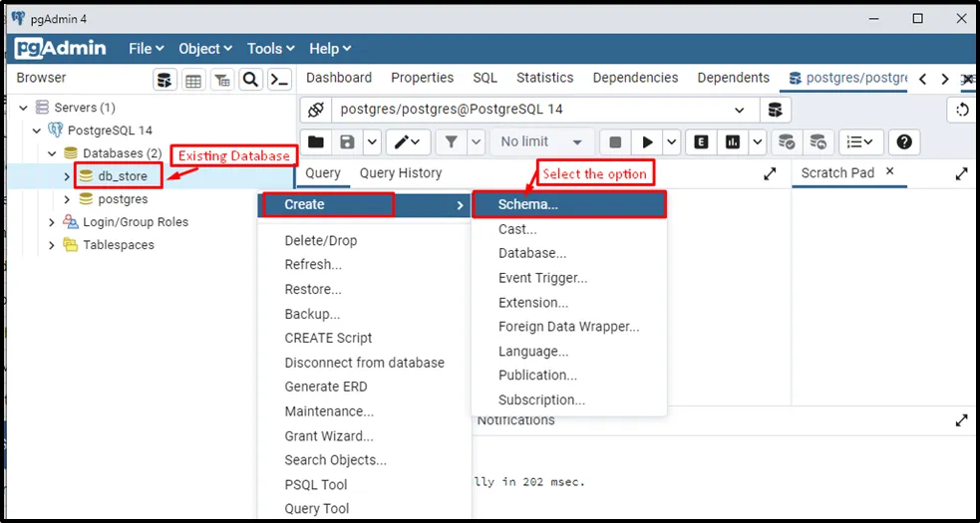Expand the db_store database node
Viewport: 980px width, 523px height.
pyautogui.click(x=67, y=176)
